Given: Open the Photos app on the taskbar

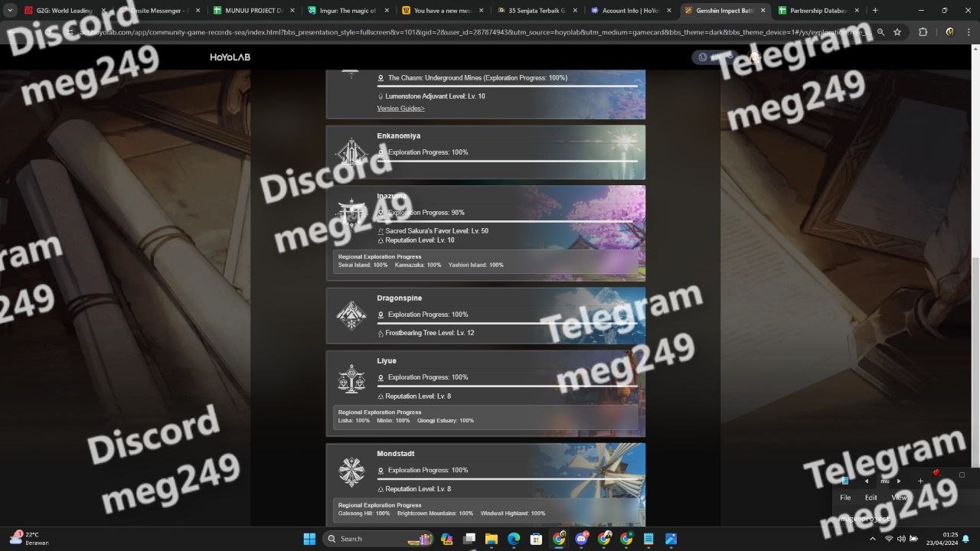Looking at the screenshot, I should [x=671, y=539].
